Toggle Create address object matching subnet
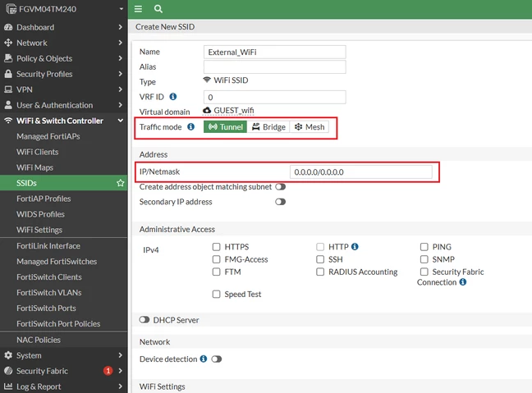Screen dimensions: 532x393 coord(281,187)
